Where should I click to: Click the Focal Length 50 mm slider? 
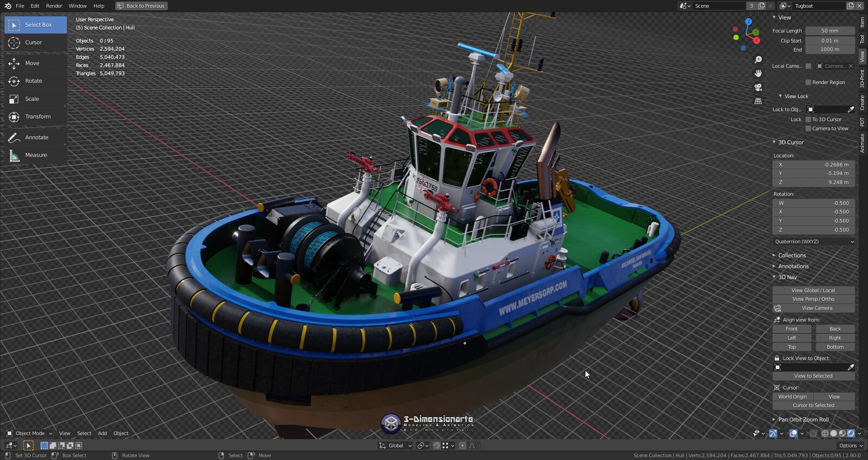coord(830,31)
